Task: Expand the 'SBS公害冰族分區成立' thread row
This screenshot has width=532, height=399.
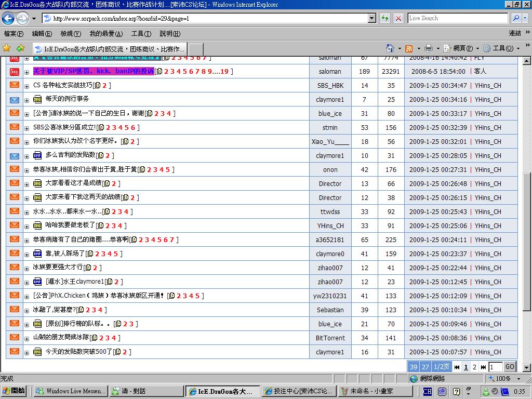Action: 26,128
